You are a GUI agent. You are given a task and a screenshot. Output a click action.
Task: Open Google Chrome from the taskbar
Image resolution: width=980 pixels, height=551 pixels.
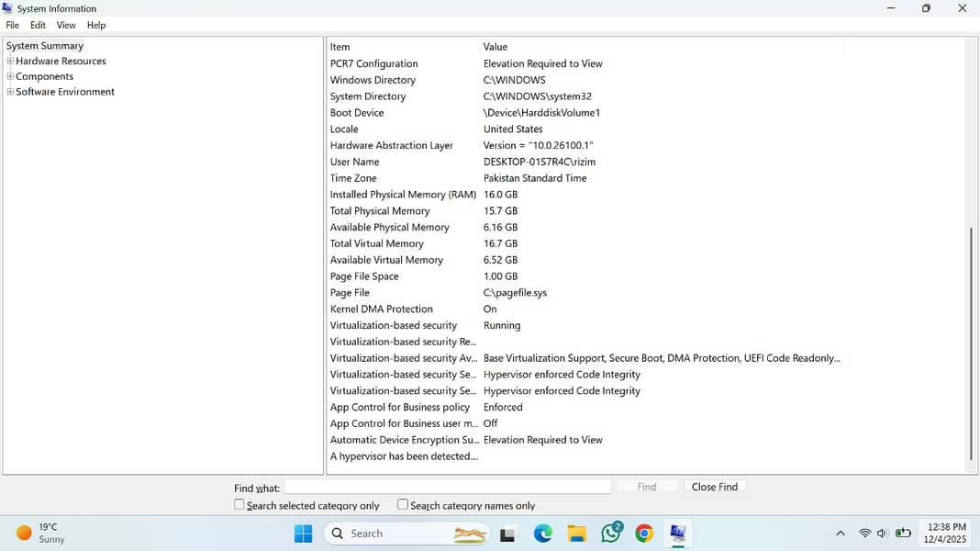(644, 534)
